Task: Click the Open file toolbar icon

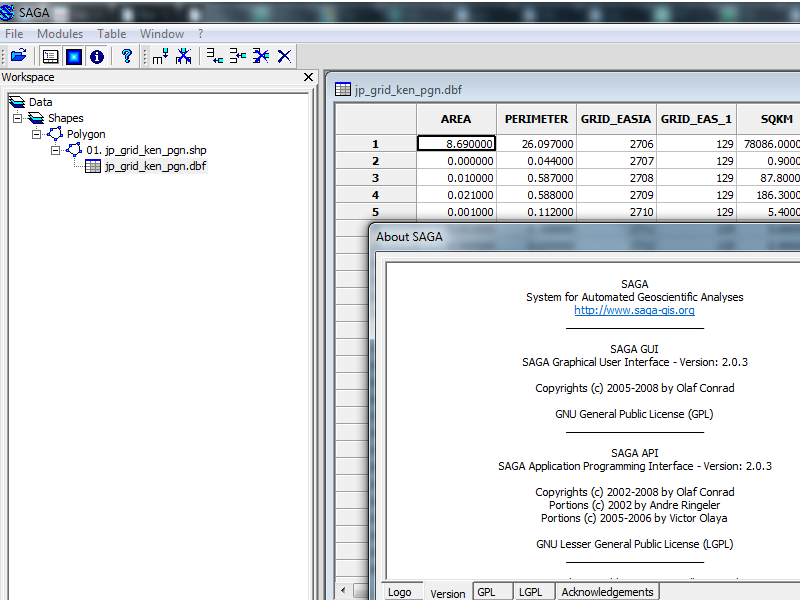Action: (18, 56)
